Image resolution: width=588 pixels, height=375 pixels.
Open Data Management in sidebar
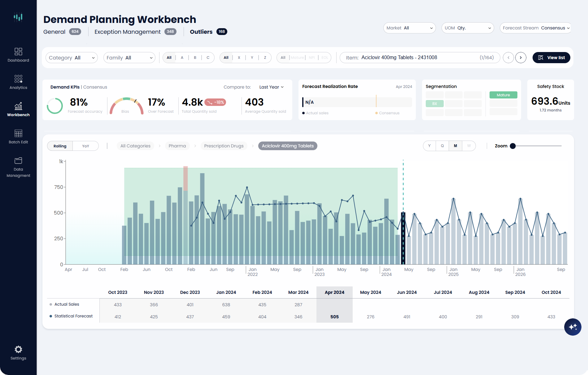(x=18, y=167)
